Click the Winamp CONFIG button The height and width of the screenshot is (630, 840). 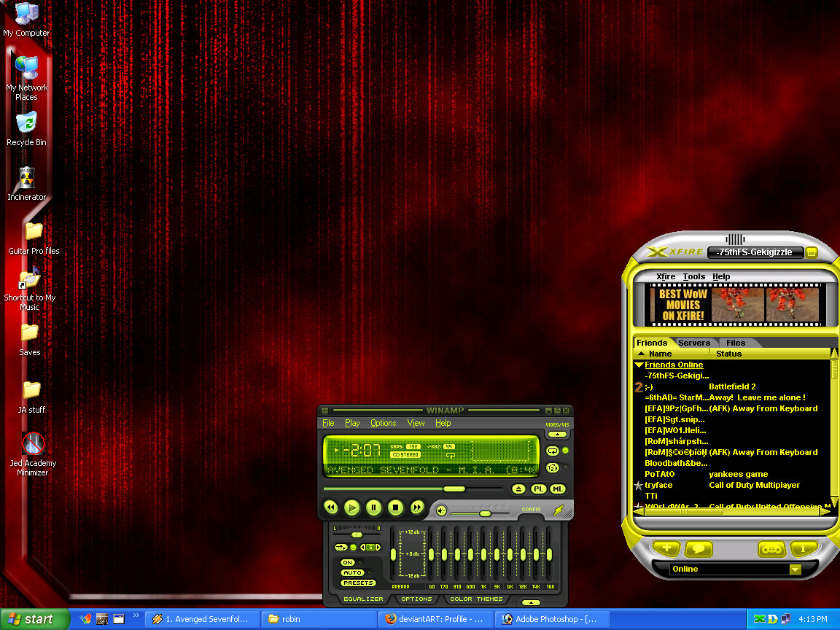point(531,509)
